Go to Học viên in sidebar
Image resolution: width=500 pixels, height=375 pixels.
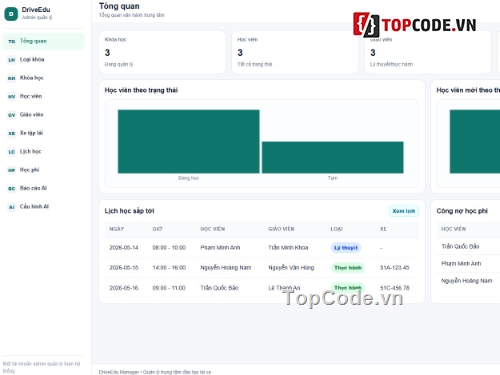point(44,96)
